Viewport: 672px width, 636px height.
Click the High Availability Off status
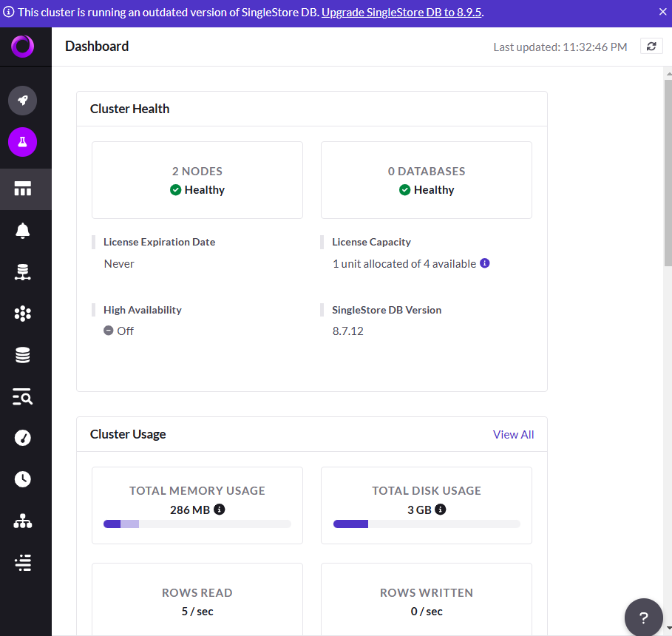119,331
